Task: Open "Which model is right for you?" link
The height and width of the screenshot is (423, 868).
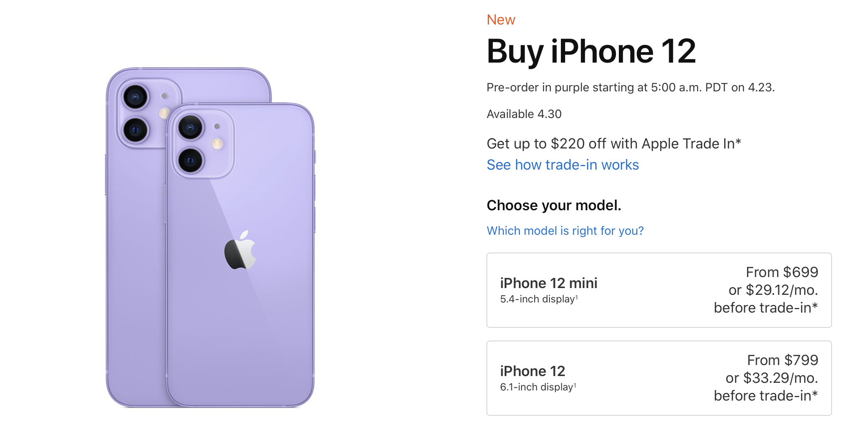Action: tap(565, 231)
